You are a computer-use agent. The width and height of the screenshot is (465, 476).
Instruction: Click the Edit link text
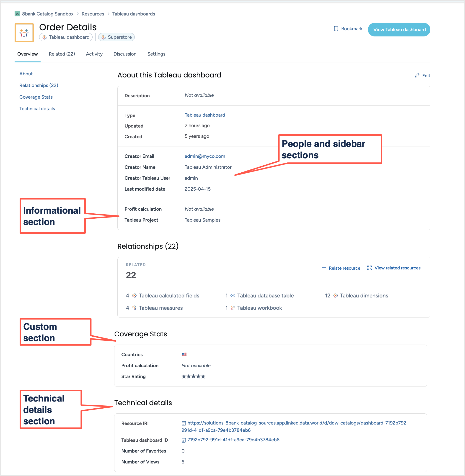pos(426,76)
